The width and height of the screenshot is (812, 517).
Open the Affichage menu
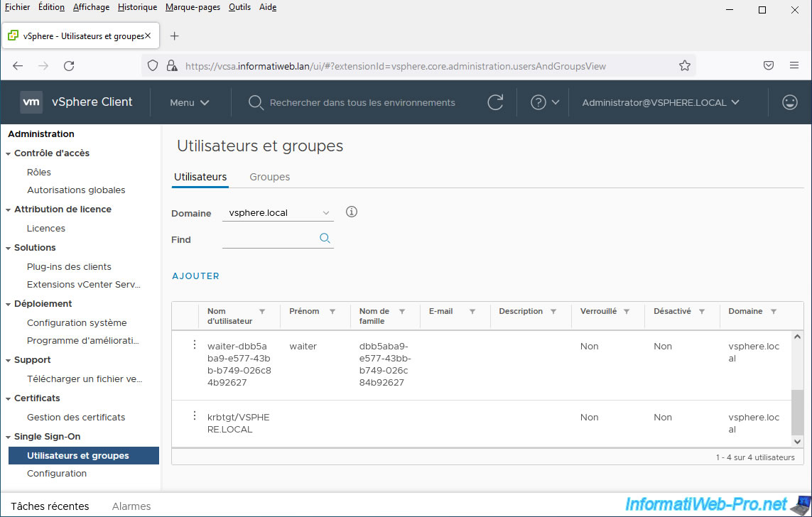click(91, 7)
